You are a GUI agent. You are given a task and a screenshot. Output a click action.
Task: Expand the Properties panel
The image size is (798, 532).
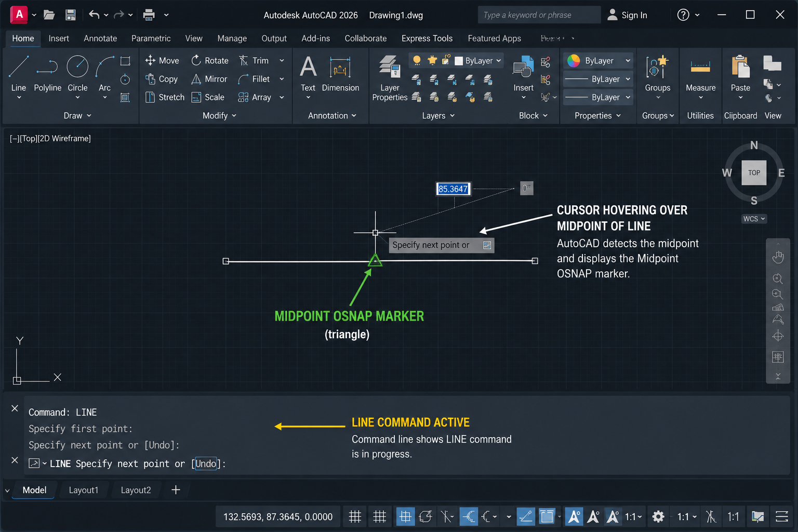[597, 115]
